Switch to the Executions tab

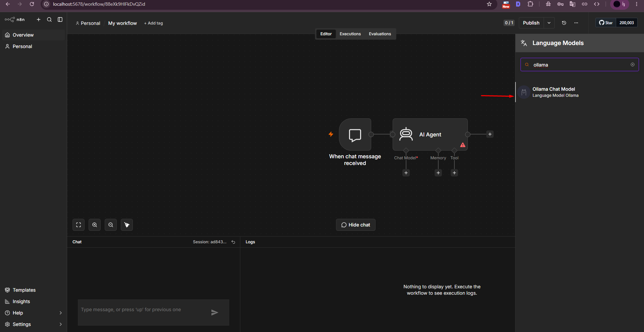click(350, 34)
